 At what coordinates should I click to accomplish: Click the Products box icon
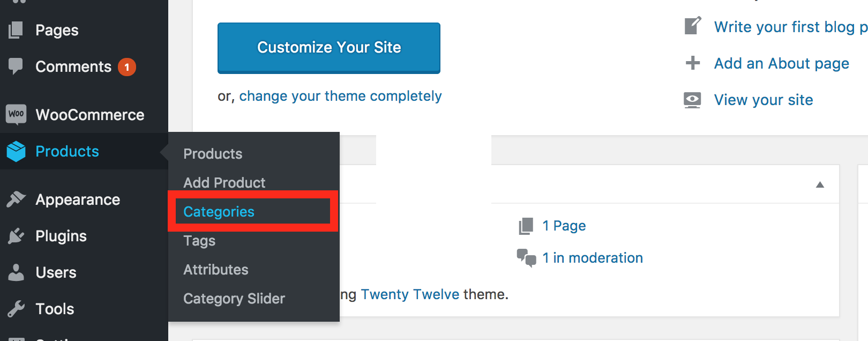click(x=16, y=151)
